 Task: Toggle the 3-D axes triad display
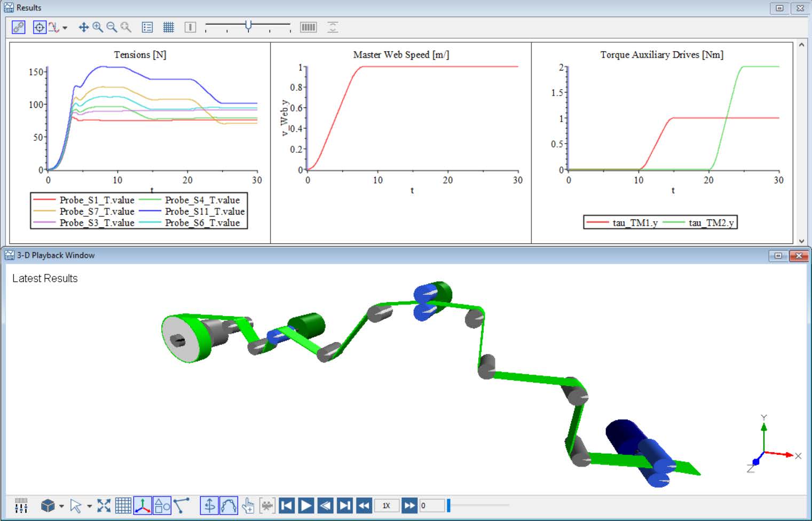[x=143, y=506]
